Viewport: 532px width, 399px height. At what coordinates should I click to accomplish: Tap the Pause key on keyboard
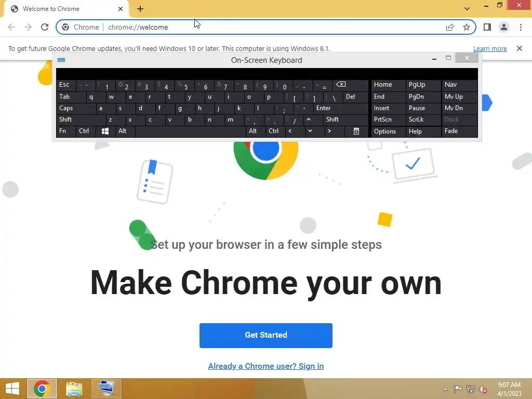tap(423, 108)
